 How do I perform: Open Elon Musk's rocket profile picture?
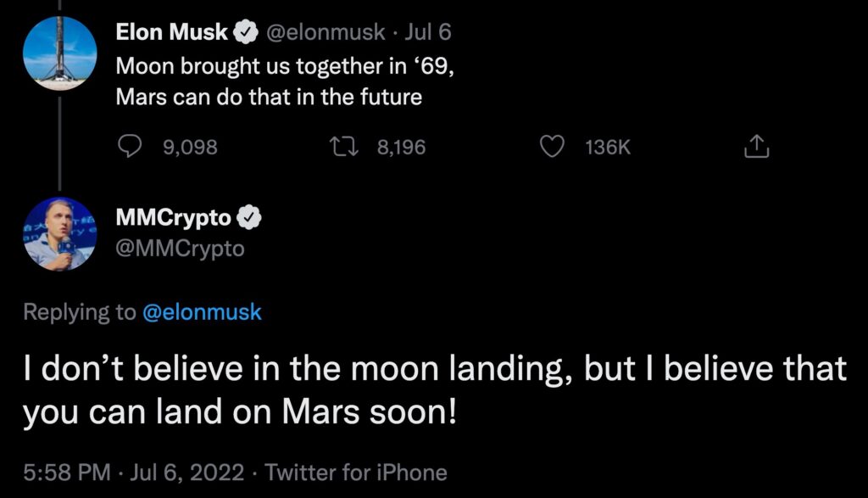click(59, 53)
